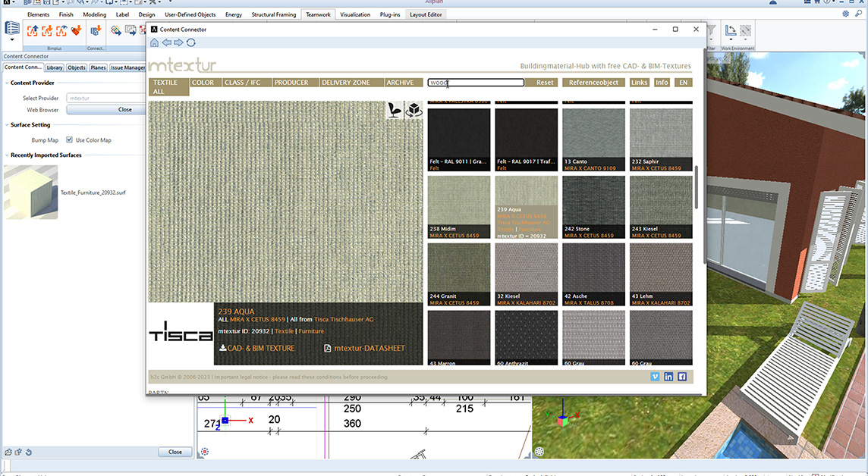Viewport: 868px width, 476px height.
Task: Select the 13 Canto texture thumbnail
Action: tap(593, 139)
